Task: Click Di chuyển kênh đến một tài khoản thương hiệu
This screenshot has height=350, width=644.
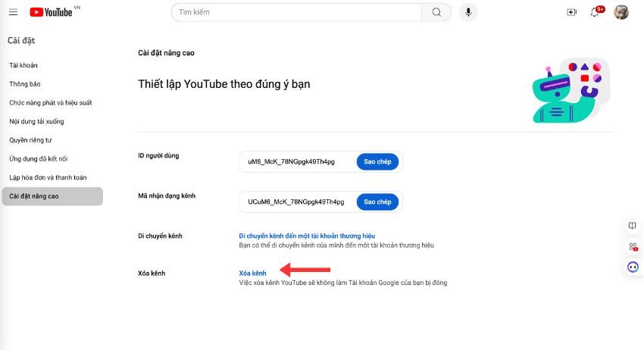Action: coord(307,236)
